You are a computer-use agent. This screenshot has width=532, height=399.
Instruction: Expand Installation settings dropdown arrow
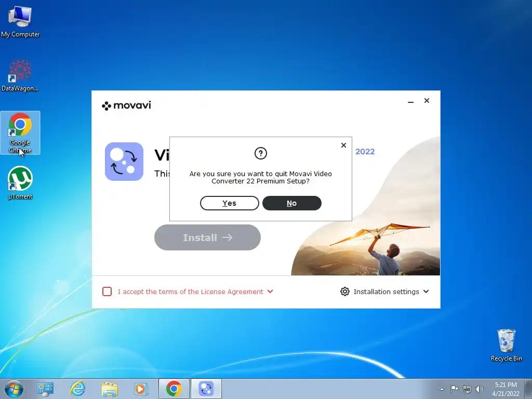(426, 291)
